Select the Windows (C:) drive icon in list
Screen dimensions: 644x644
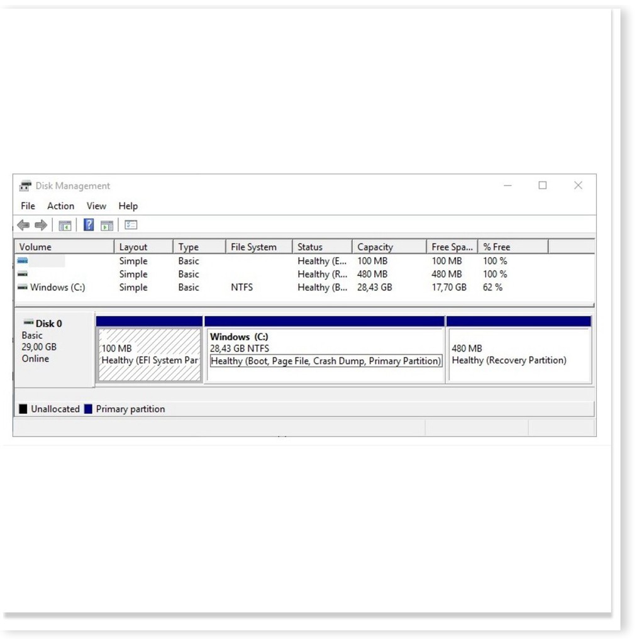(x=23, y=287)
